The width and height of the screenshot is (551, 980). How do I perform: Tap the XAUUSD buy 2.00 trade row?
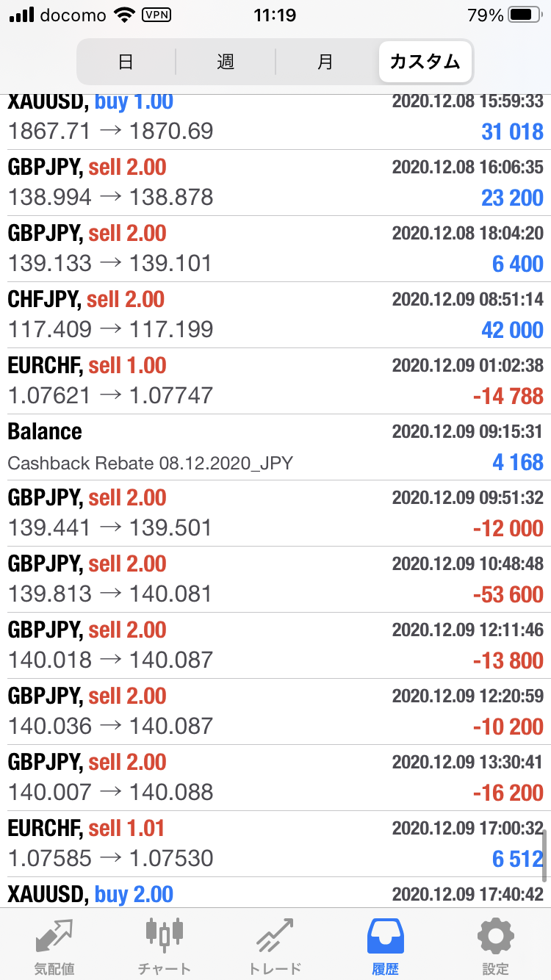tap(275, 894)
